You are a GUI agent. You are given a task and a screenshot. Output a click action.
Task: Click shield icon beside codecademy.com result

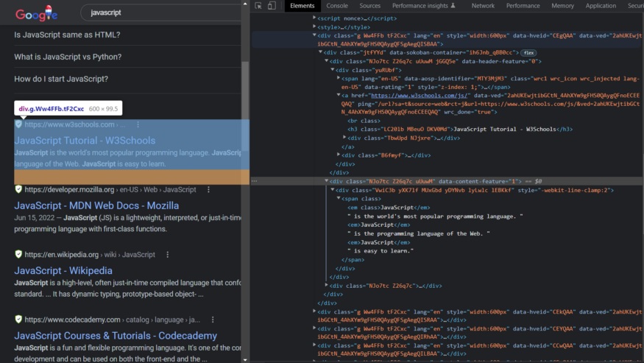tap(18, 320)
